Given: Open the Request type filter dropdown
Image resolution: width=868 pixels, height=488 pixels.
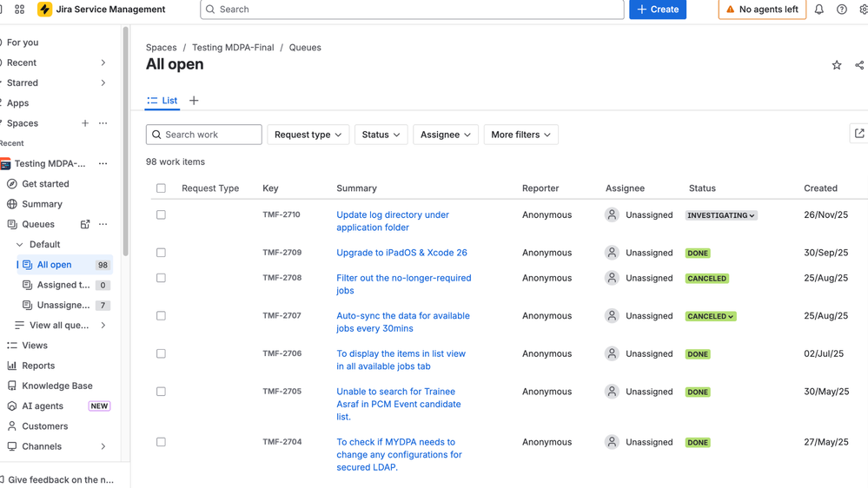Looking at the screenshot, I should [x=308, y=135].
